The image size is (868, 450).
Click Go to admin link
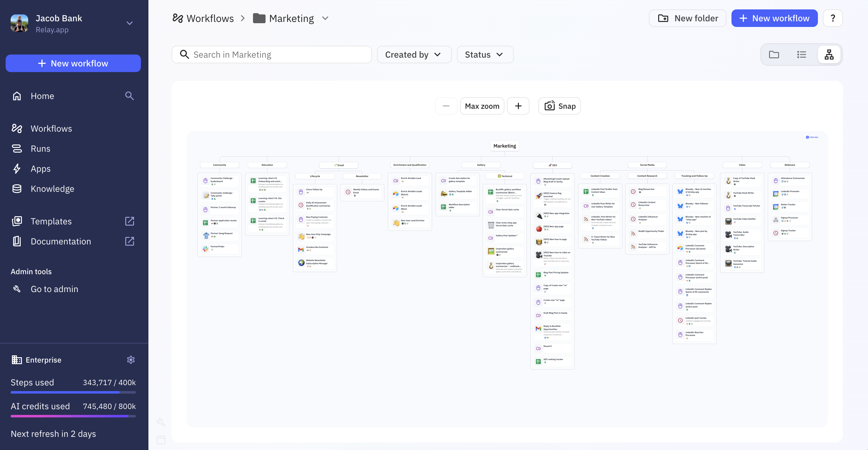coord(54,289)
